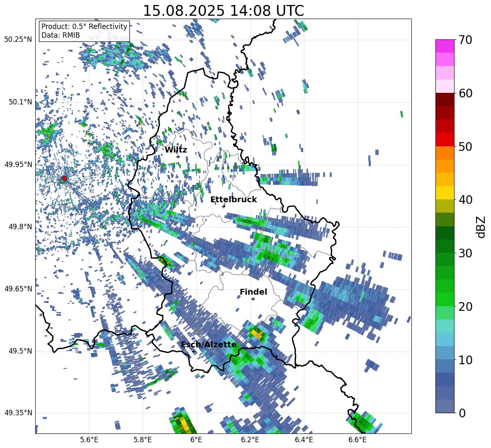Click the 6.2°E longitude tick label

(x=250, y=440)
